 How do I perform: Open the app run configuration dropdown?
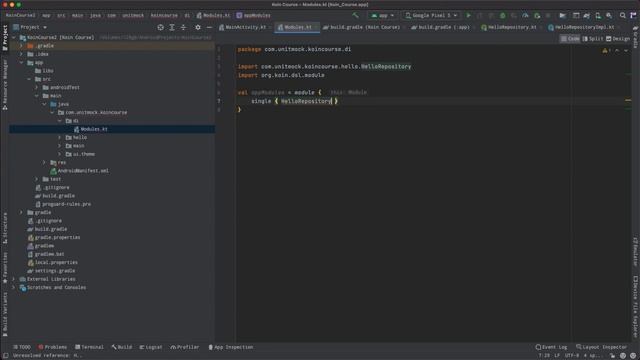coord(382,16)
